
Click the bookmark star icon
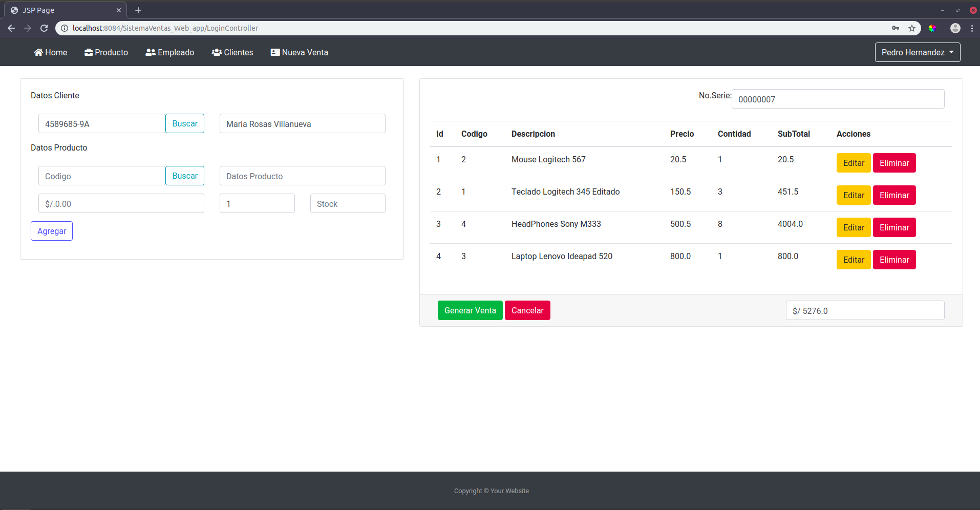(x=912, y=28)
